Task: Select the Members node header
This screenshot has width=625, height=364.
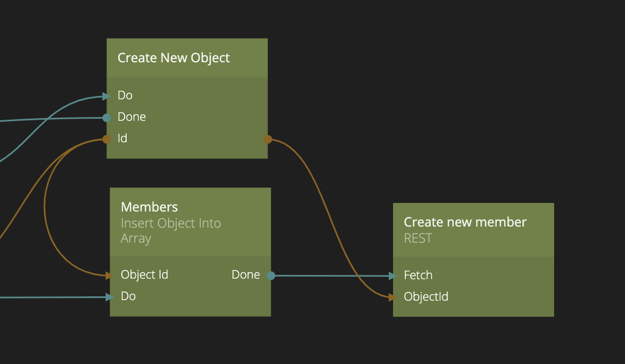Action: point(149,207)
